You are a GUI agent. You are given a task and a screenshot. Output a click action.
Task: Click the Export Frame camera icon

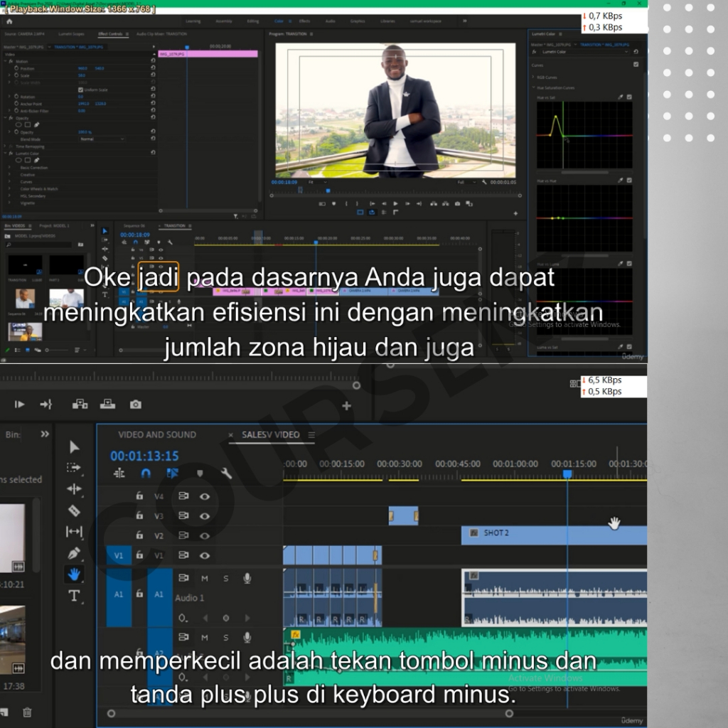click(x=135, y=405)
